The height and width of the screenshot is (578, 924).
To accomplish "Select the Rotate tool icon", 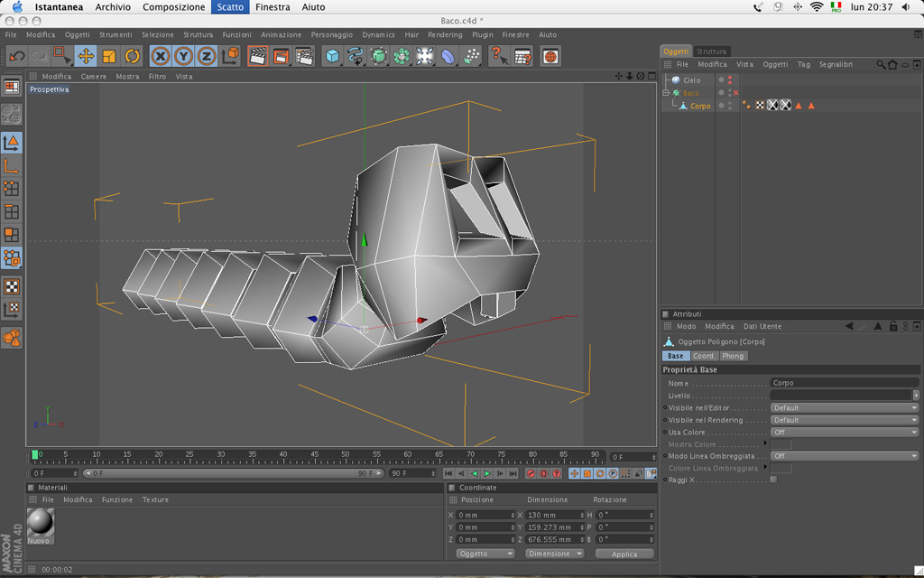I will pyautogui.click(x=133, y=56).
